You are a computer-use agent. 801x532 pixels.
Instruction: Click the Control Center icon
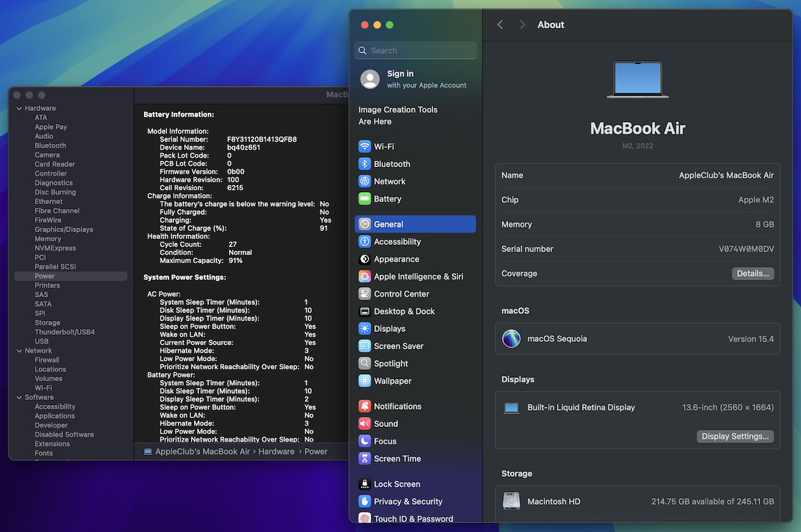coord(365,294)
